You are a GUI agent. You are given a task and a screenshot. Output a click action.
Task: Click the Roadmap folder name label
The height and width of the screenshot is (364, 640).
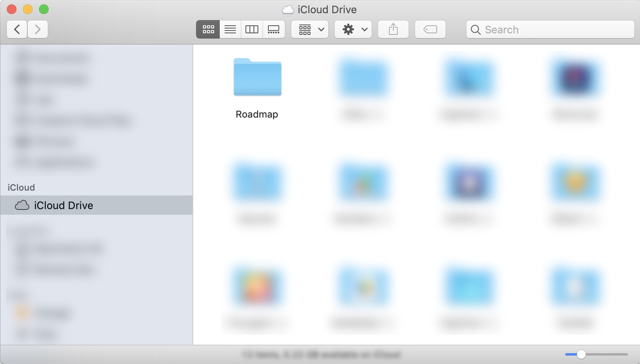coord(257,114)
